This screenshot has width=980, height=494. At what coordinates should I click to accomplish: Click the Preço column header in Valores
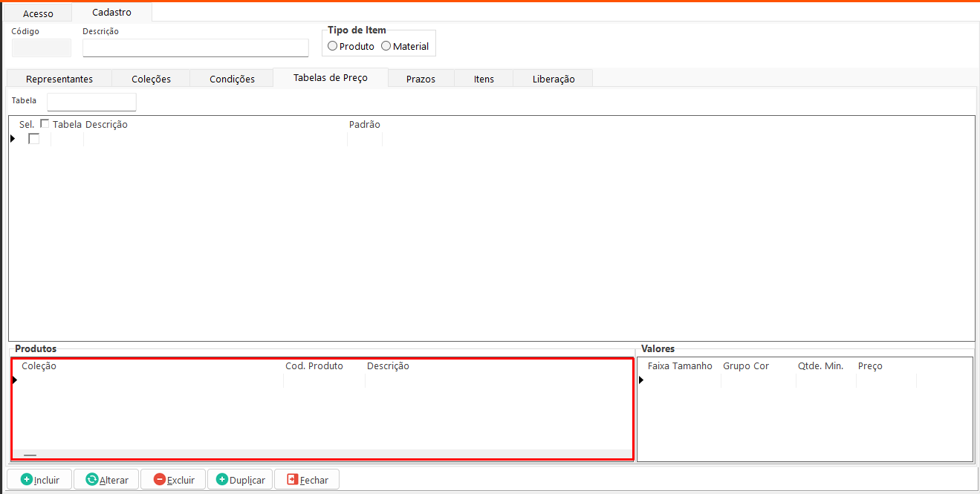click(870, 366)
